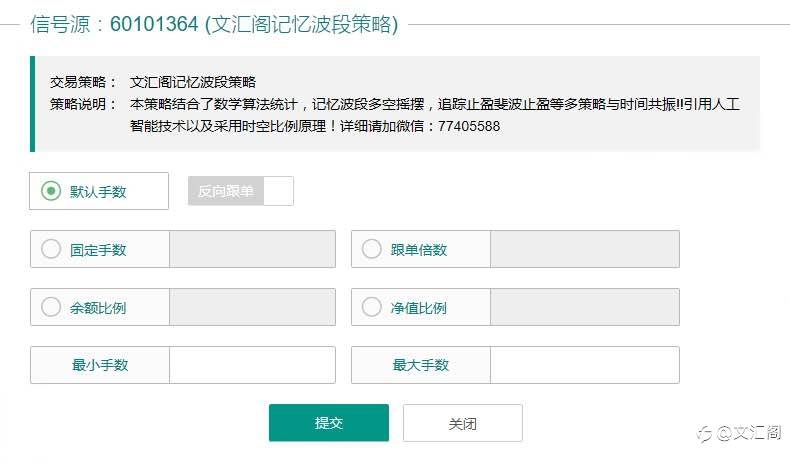Screen dimensions: 790x465
Task: Focus the 净值比例 value field
Action: click(x=584, y=307)
